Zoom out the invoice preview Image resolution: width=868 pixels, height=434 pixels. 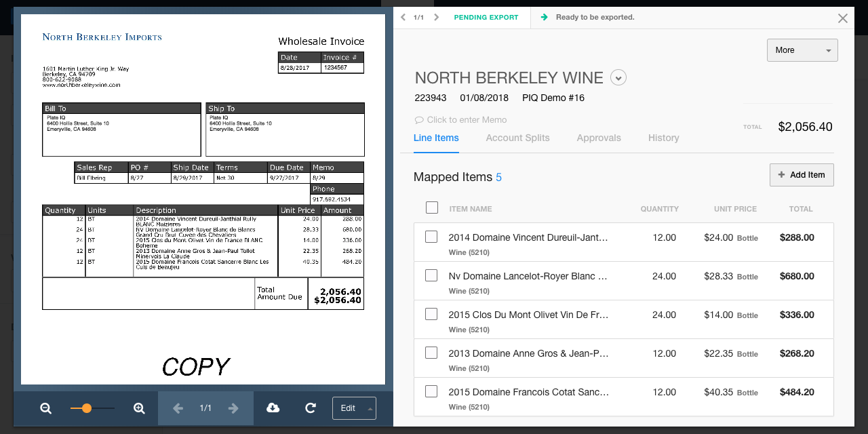[45, 408]
